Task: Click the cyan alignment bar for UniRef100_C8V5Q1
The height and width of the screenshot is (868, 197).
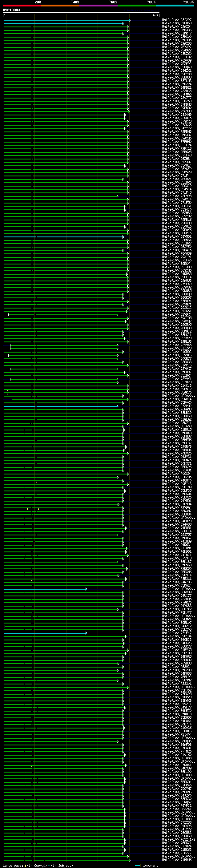Action: (64, 237)
